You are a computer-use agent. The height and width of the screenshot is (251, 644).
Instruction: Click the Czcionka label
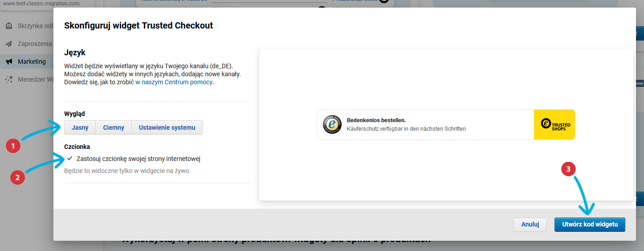(77, 147)
